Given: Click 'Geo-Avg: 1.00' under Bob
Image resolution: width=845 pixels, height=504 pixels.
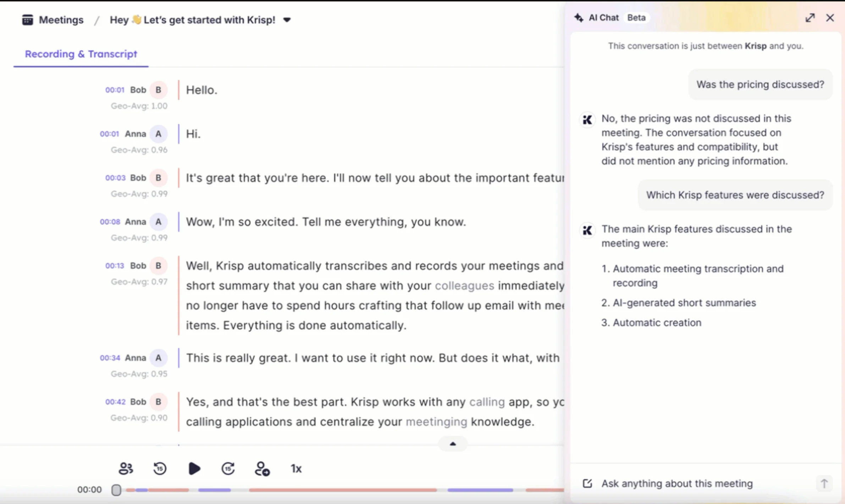Looking at the screenshot, I should [139, 106].
